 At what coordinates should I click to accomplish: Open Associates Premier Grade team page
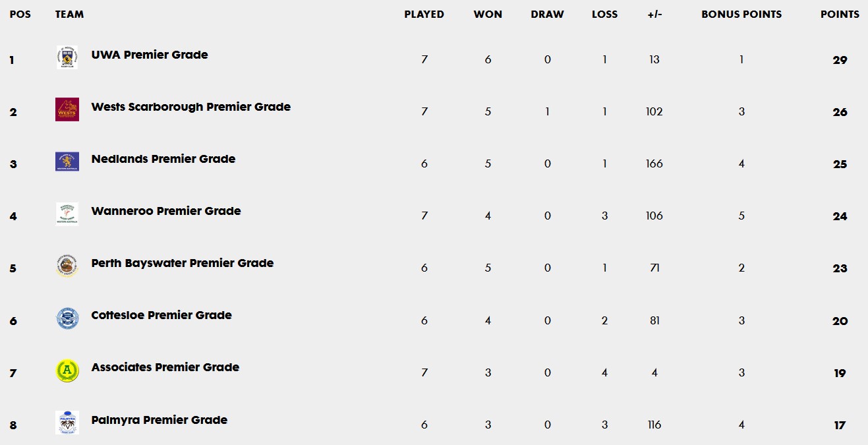click(165, 367)
